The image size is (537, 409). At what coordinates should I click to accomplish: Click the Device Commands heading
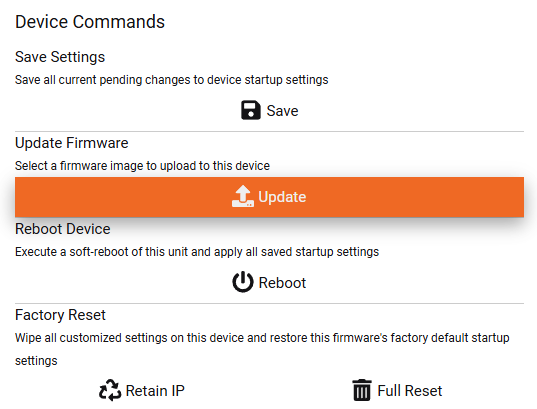[x=90, y=22]
